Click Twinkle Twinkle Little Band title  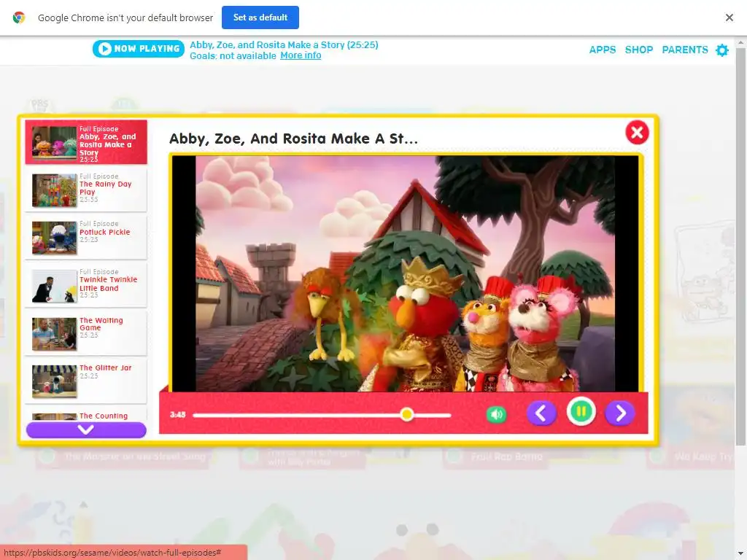(108, 284)
